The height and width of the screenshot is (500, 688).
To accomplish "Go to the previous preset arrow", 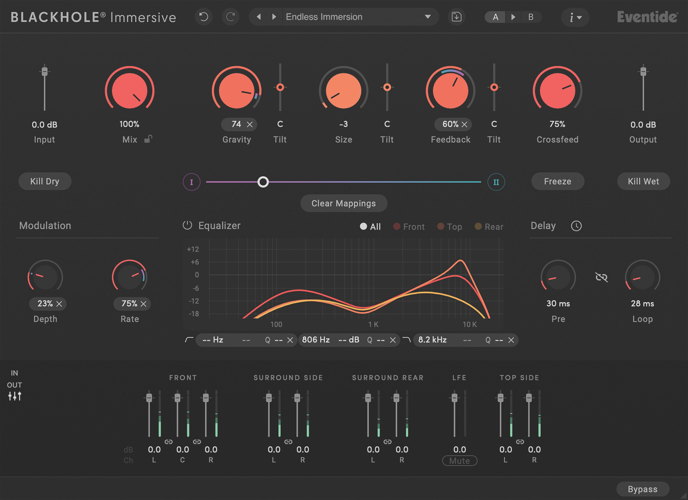I will (x=260, y=17).
